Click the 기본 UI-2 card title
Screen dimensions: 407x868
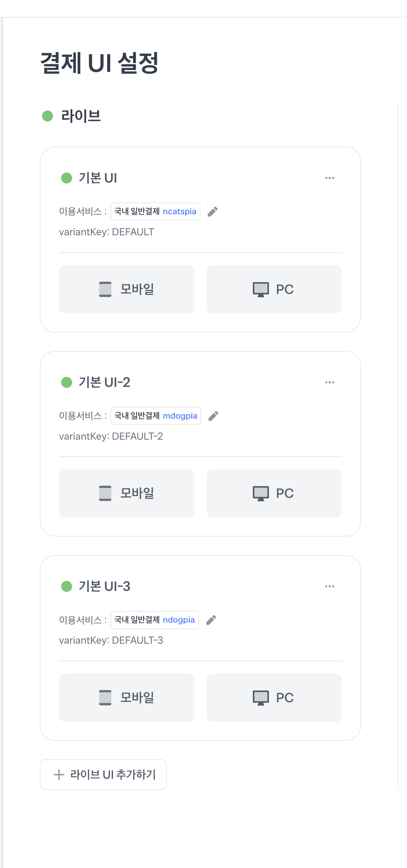pos(104,382)
